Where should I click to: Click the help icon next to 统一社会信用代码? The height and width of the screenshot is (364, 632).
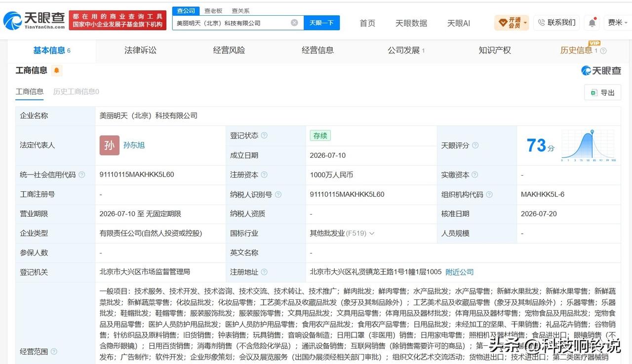click(x=82, y=175)
